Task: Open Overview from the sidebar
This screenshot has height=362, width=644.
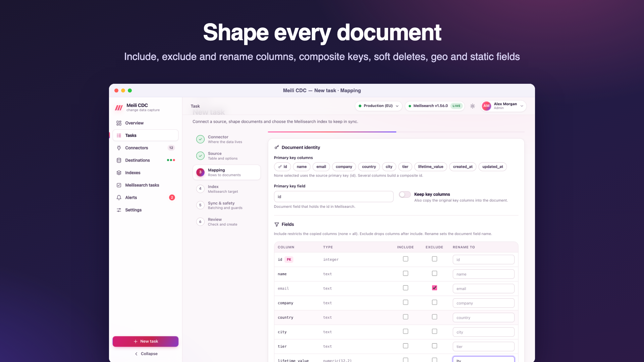Action: pos(145,123)
